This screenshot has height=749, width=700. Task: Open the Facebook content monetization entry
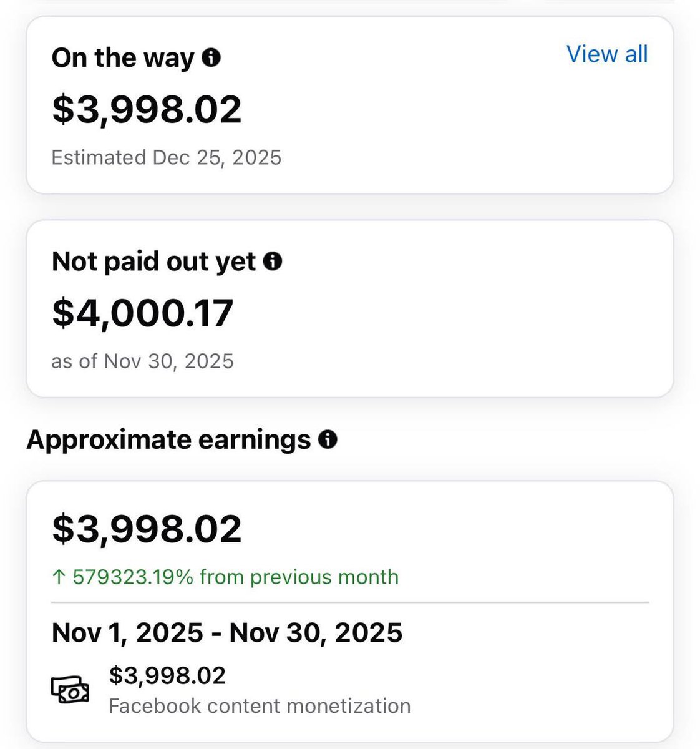pyautogui.click(x=350, y=691)
